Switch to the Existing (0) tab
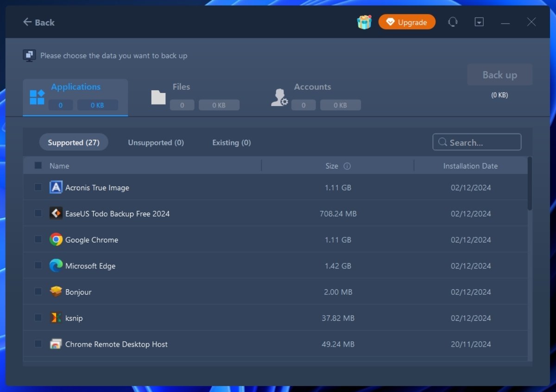The height and width of the screenshot is (392, 556). [x=232, y=143]
